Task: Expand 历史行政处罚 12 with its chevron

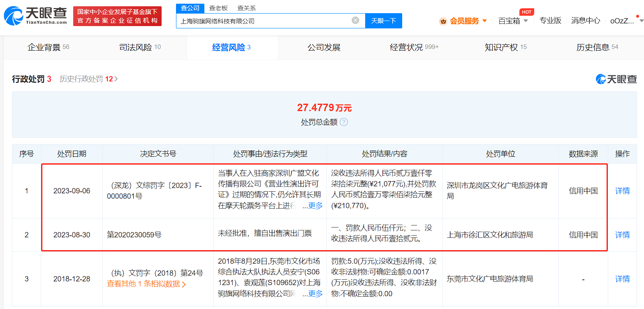Action: point(116,79)
